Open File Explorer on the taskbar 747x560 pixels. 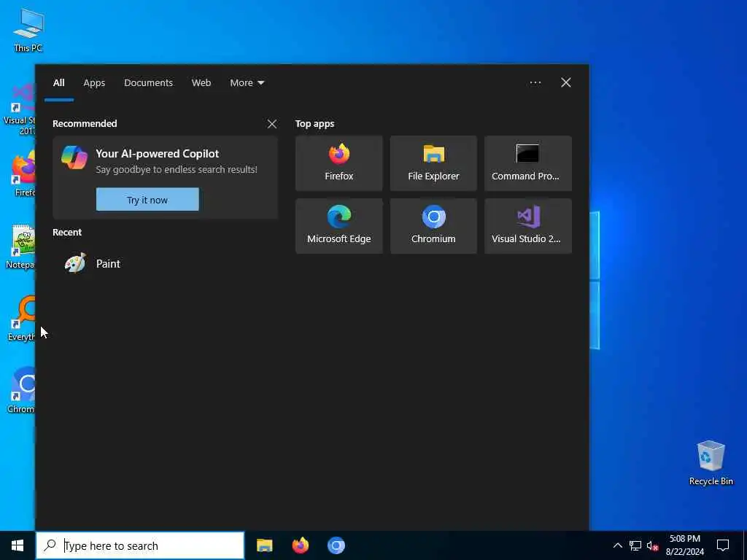tap(264, 545)
